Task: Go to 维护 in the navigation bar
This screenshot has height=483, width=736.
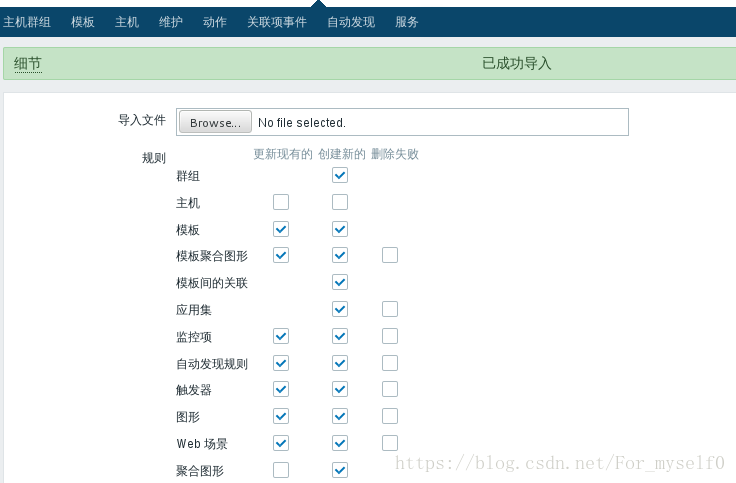Action: point(171,22)
